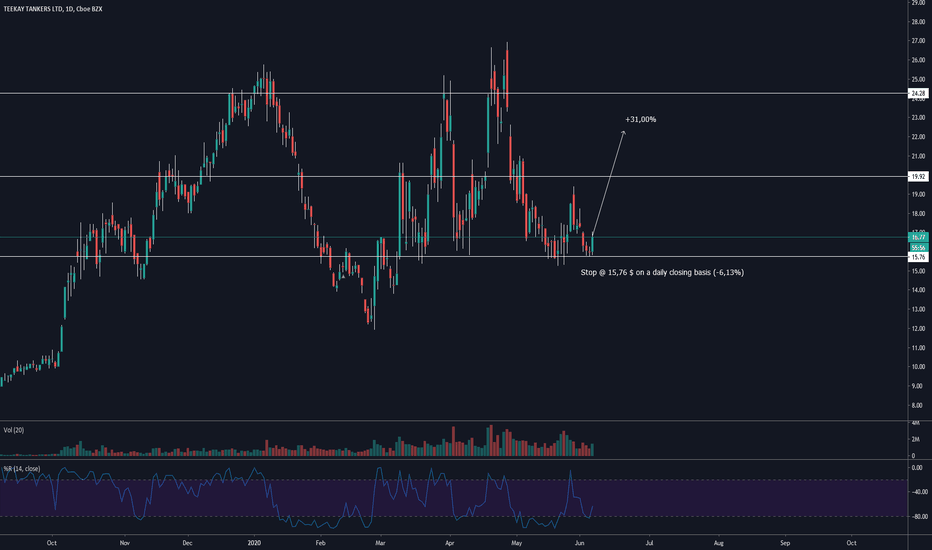
Task: Click the 2M volume scale value
Action: pos(916,439)
